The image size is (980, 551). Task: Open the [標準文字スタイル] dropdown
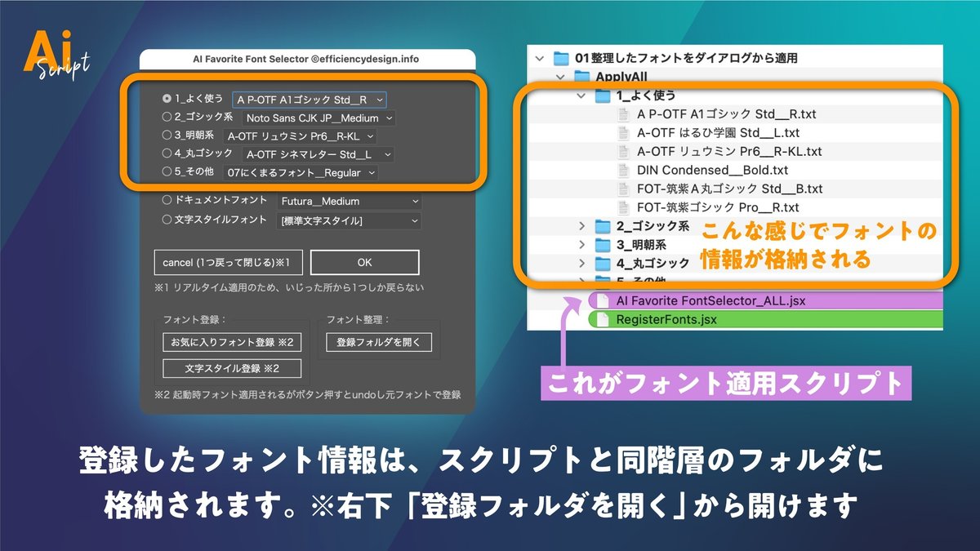point(349,221)
